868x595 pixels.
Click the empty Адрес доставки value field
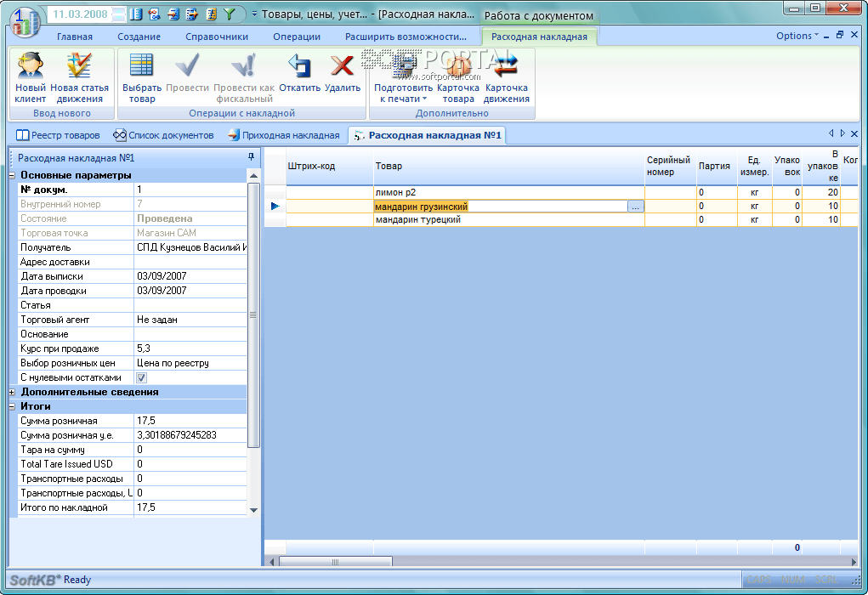click(190, 262)
